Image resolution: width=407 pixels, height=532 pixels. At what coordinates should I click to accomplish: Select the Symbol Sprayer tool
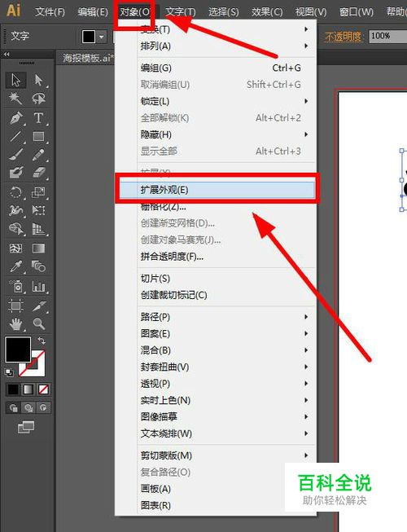(x=15, y=287)
